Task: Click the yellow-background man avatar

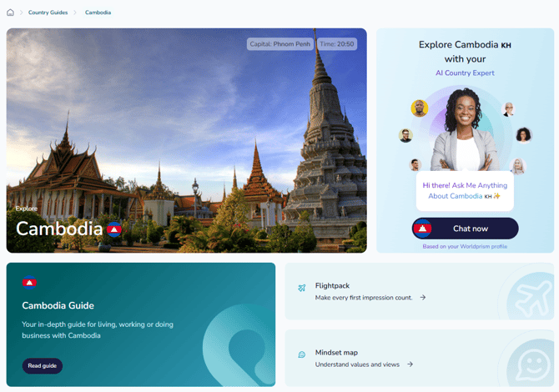Action: point(420,108)
